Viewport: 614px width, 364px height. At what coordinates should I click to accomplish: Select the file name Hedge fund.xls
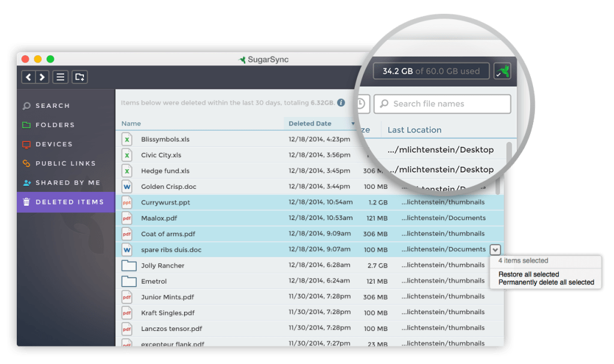coord(165,171)
